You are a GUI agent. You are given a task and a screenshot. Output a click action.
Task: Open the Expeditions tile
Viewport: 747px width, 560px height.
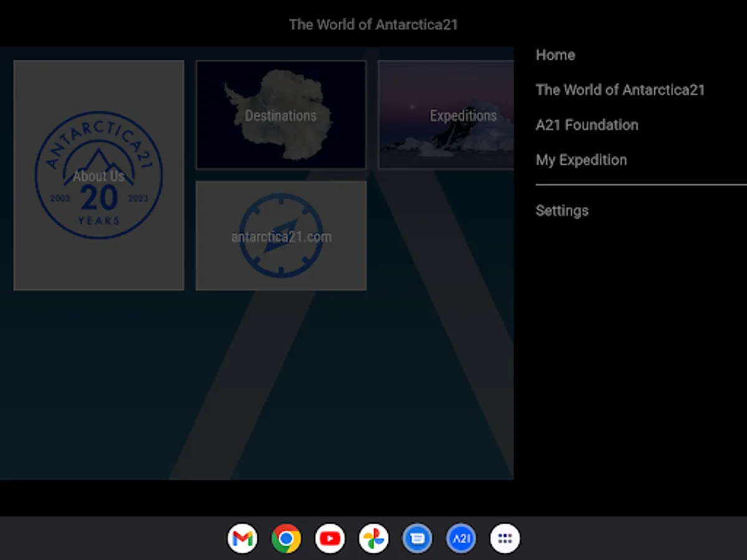[446, 114]
